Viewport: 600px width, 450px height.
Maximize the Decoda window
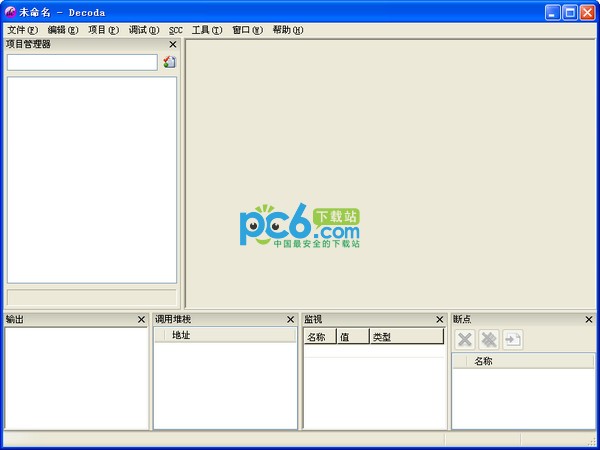(570, 13)
